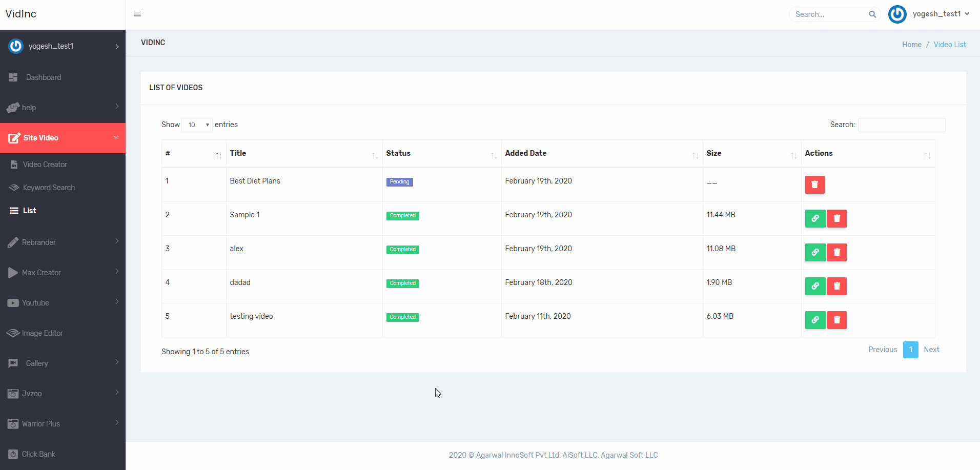Delete the alex video
Screen dimensions: 980x470
tap(836, 252)
